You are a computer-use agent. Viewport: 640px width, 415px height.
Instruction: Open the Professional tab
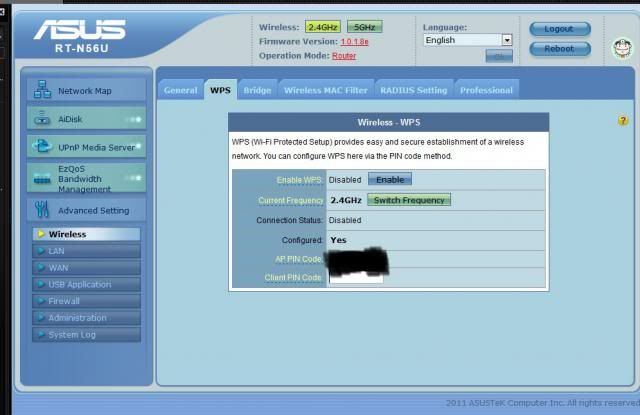click(x=486, y=90)
